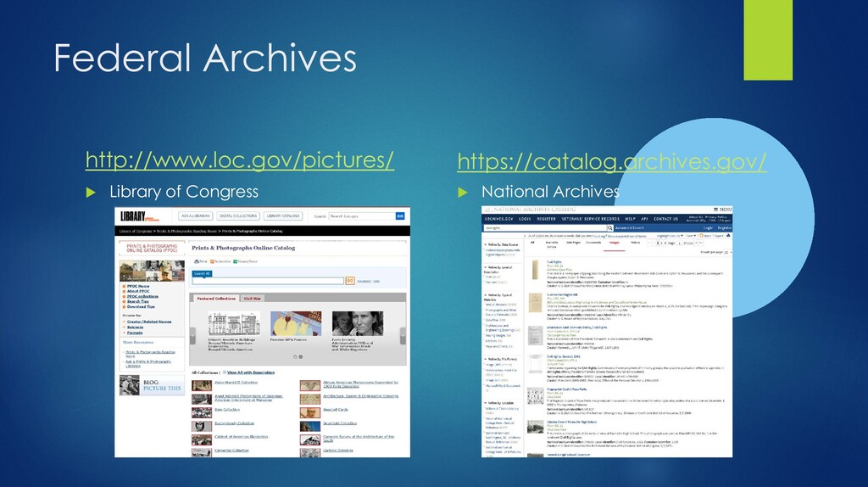The height and width of the screenshot is (487, 868).
Task: Click the carousel's left arrow
Action: pyautogui.click(x=192, y=334)
